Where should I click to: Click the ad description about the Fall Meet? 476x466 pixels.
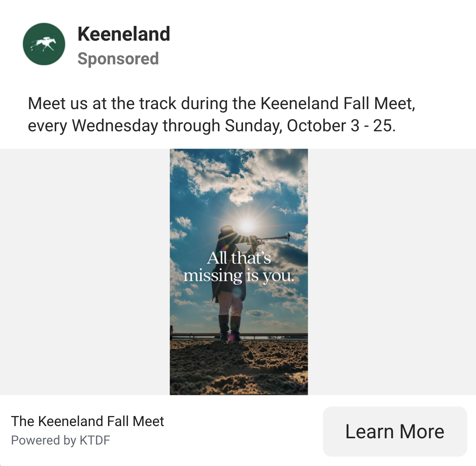(x=221, y=114)
